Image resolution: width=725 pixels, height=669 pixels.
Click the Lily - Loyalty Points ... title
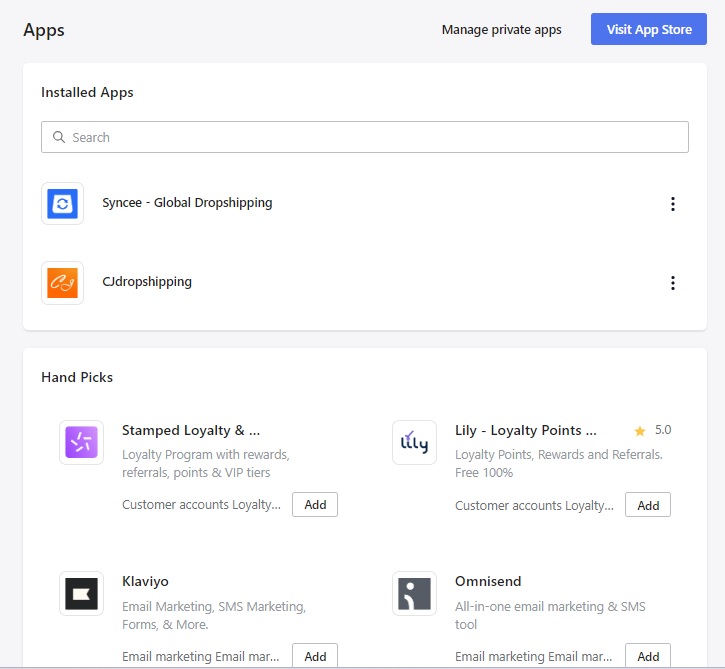pos(526,430)
